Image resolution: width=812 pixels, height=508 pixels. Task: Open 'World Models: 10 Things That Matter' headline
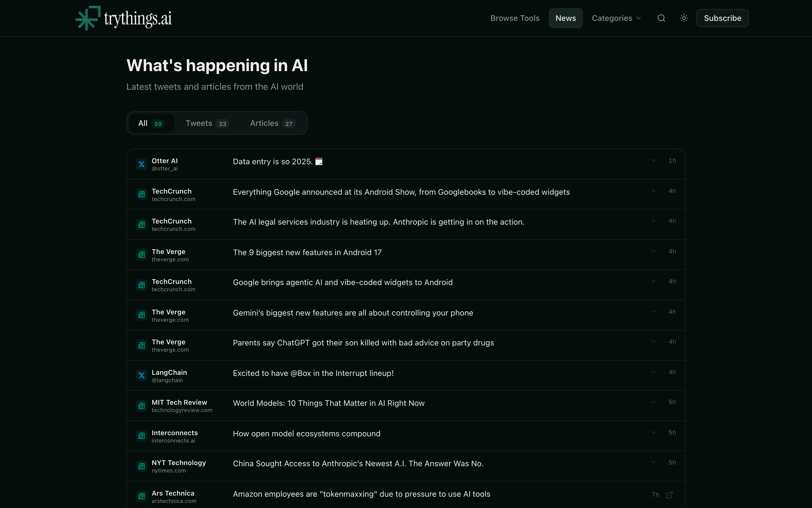pos(328,403)
